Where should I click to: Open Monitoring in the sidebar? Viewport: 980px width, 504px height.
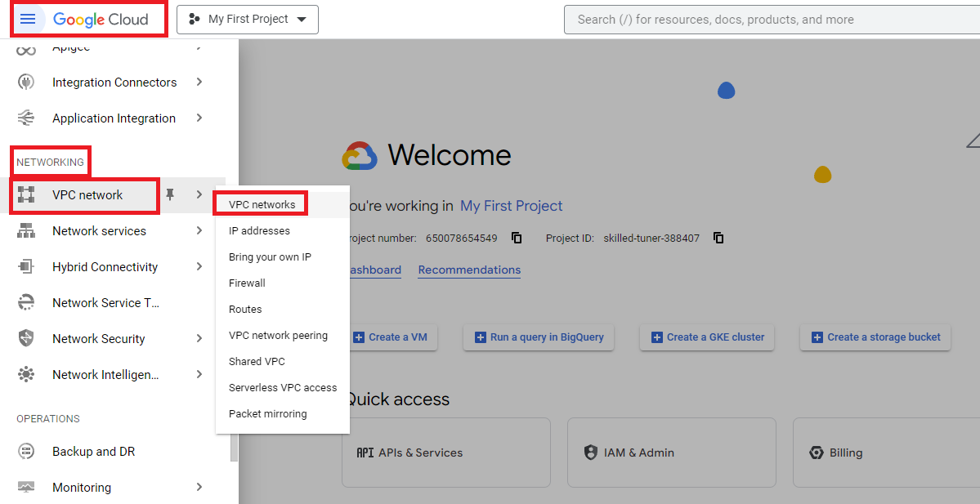tap(82, 487)
